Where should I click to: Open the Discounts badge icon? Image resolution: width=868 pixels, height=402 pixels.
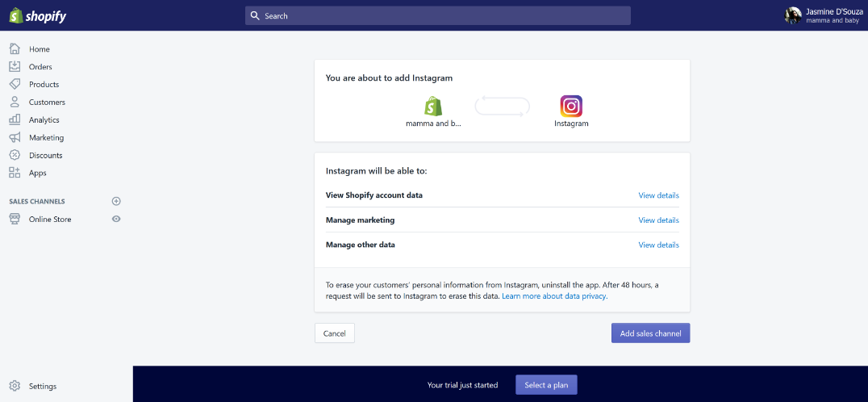pos(15,155)
